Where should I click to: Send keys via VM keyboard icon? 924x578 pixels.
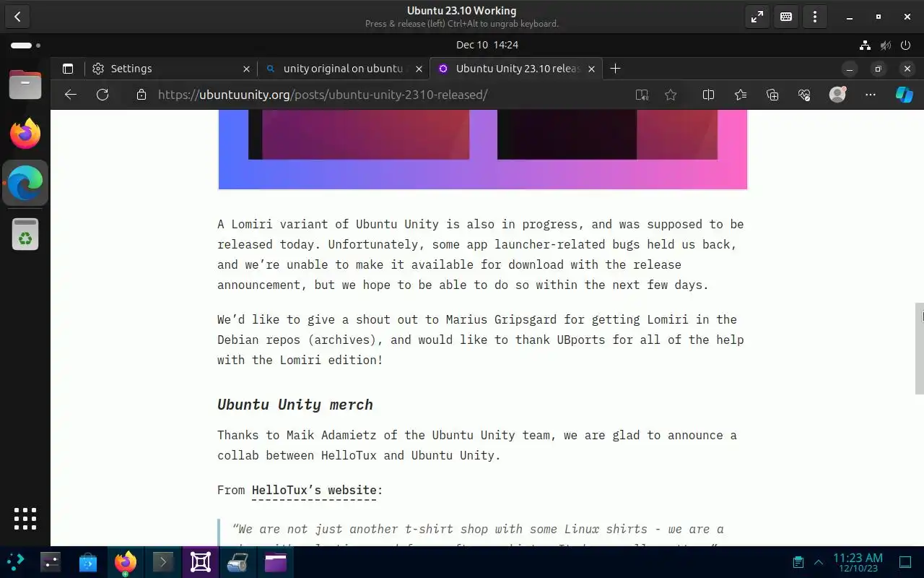click(x=786, y=17)
